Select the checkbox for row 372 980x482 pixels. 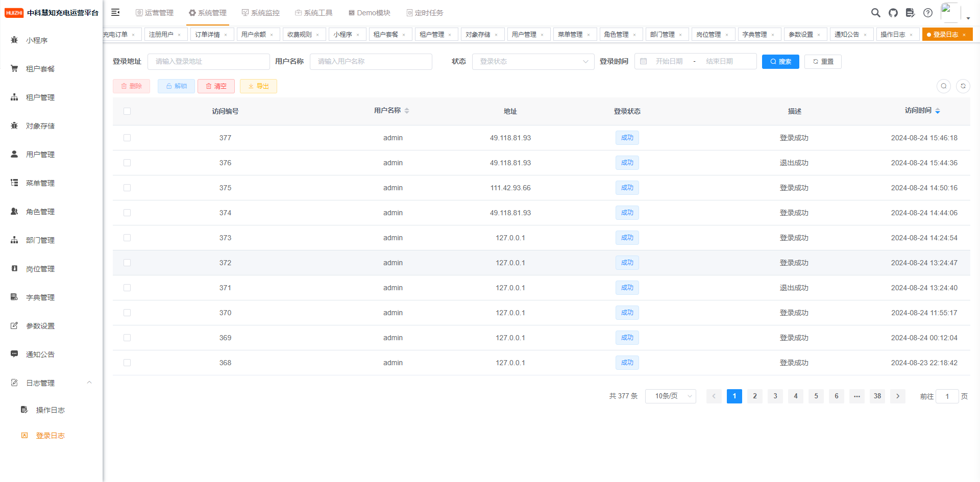[x=127, y=263]
